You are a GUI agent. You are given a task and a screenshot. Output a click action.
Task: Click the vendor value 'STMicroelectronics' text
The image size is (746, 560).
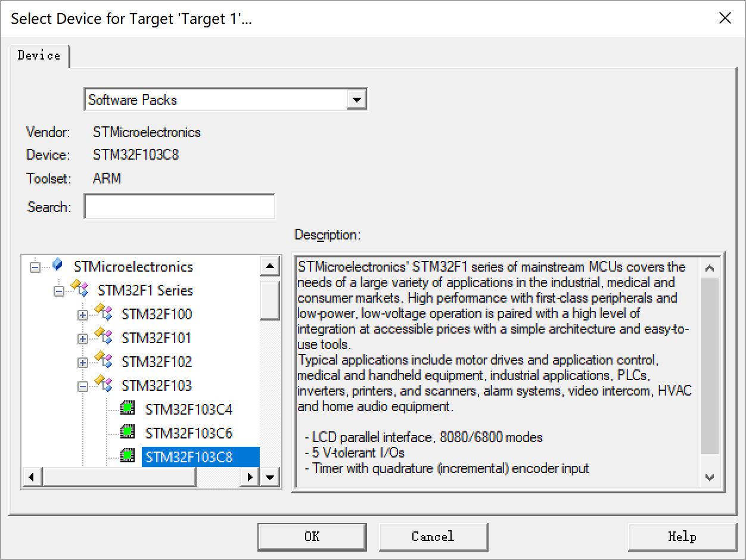147,132
